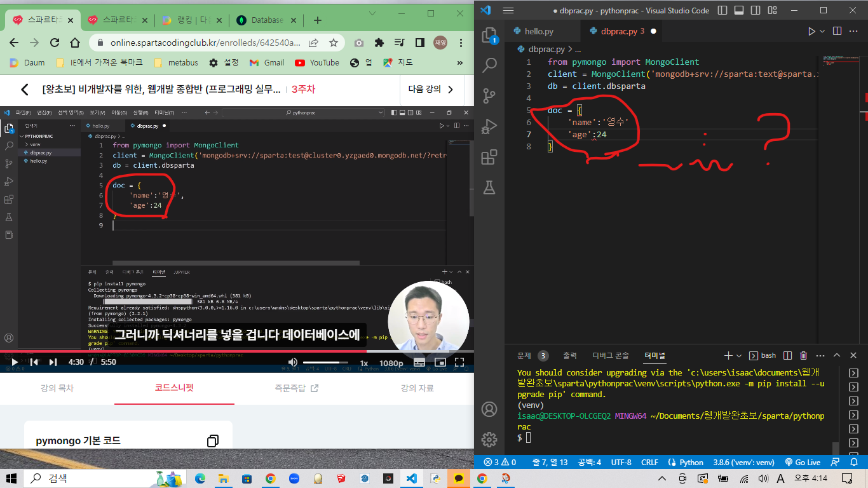Open 강의 목차 tab
The height and width of the screenshot is (488, 868).
[x=57, y=388]
